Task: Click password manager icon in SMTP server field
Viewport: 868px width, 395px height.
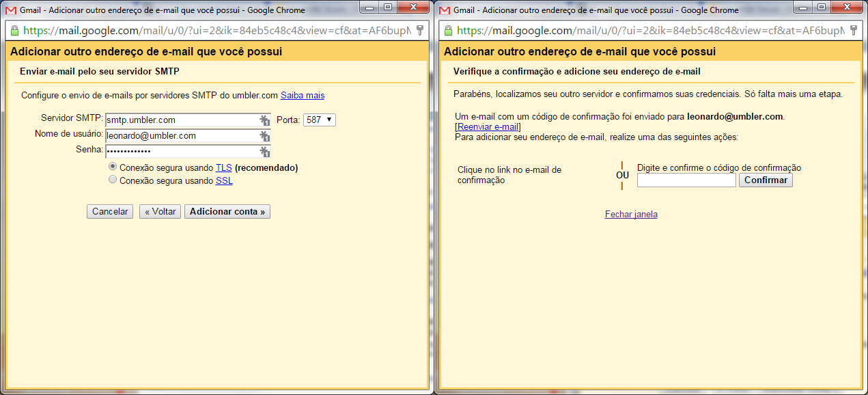Action: pos(264,120)
